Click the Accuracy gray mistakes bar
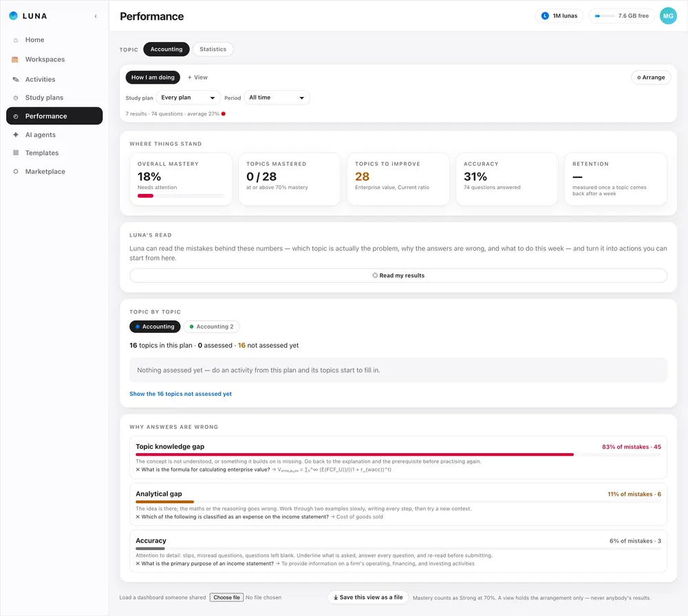 tap(150, 549)
